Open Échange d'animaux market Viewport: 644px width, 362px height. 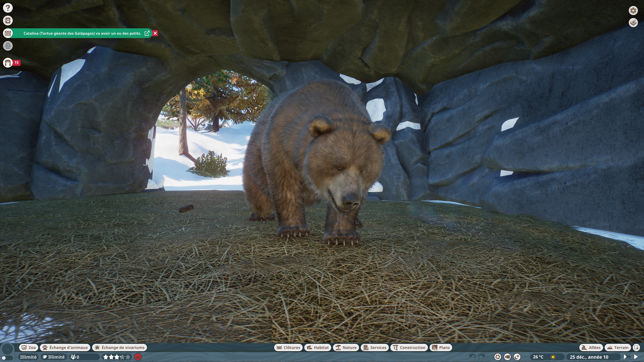pos(65,347)
